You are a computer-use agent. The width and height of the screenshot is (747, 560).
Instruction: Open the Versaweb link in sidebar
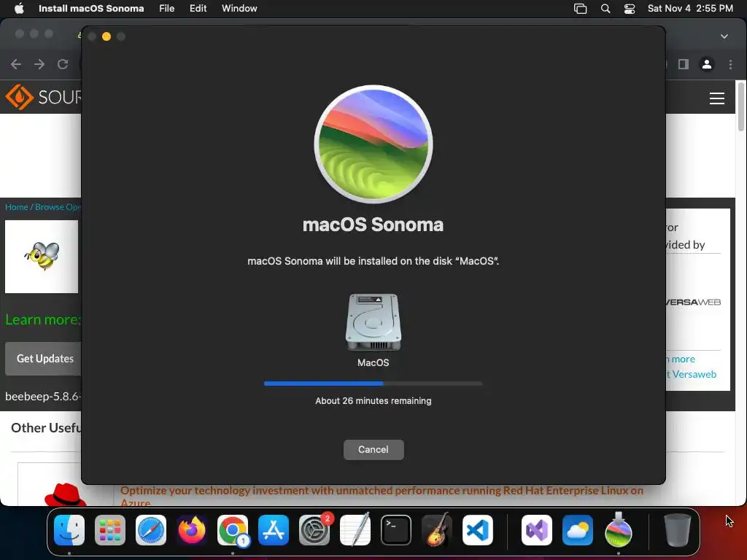(693, 374)
